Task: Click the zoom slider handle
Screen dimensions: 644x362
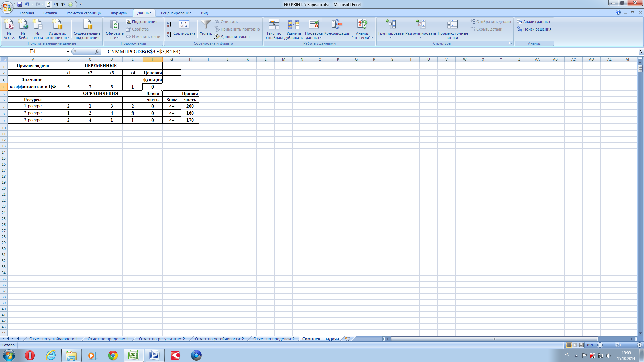Action: click(617, 345)
